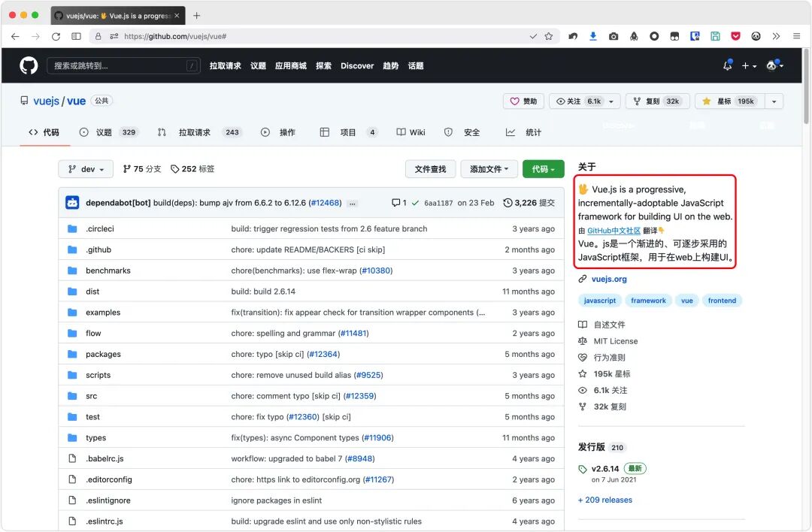Image resolution: width=812 pixels, height=532 pixels.
Task: Switch to the 议题 issues tab
Action: (108, 132)
